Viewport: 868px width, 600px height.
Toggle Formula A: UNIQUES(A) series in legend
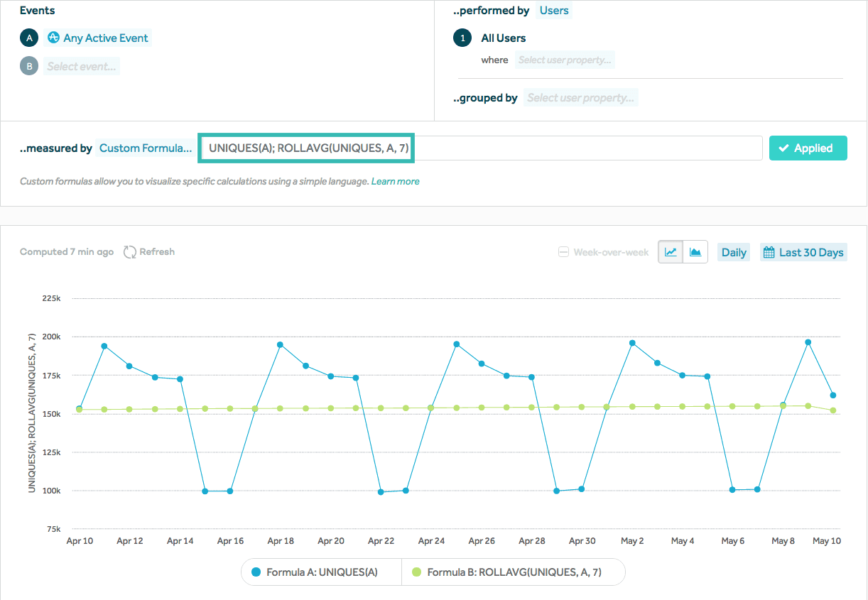[321, 572]
